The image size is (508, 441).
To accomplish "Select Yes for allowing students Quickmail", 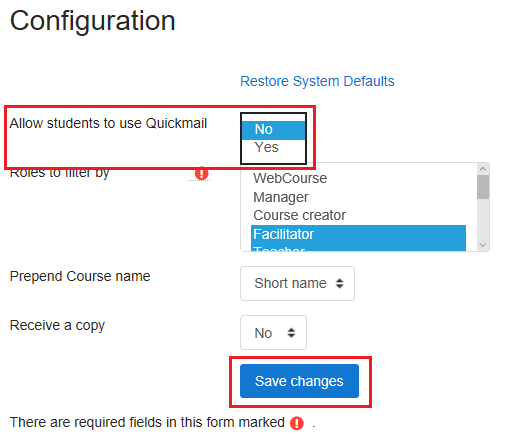I will (x=273, y=147).
